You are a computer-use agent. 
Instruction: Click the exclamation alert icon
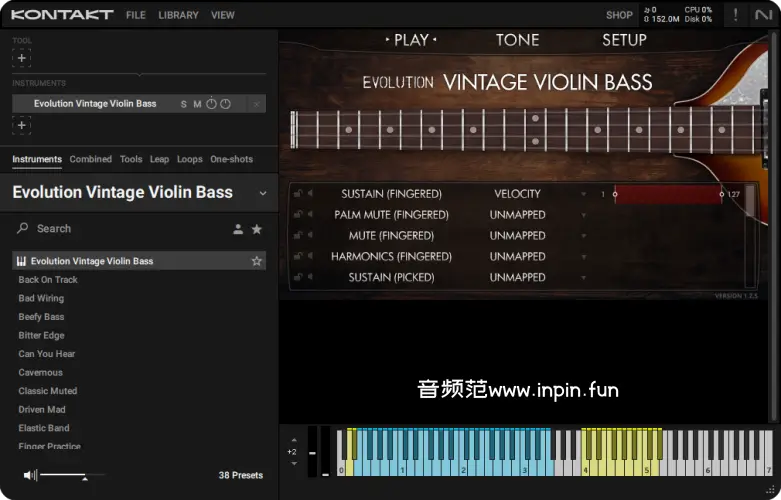click(735, 14)
